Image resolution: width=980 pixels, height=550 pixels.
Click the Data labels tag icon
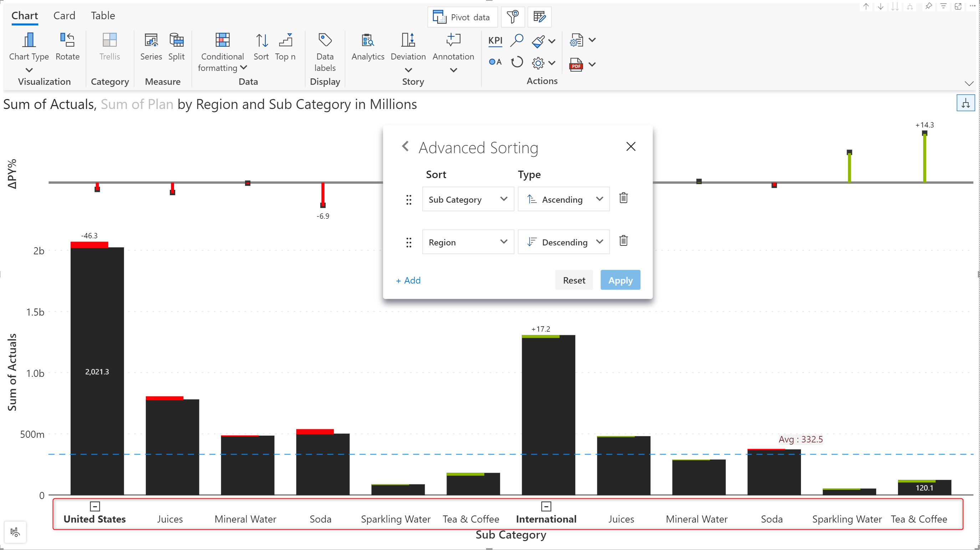(325, 40)
